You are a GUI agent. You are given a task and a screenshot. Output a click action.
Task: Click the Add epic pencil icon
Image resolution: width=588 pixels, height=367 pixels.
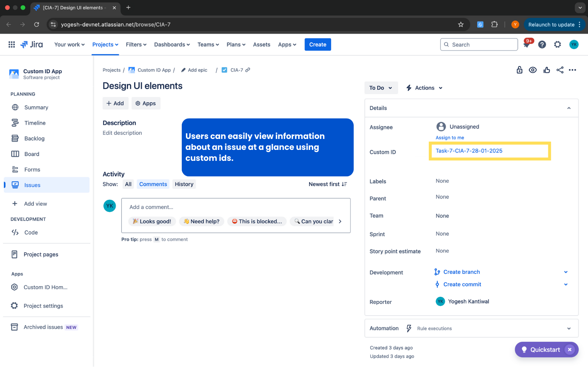184,70
